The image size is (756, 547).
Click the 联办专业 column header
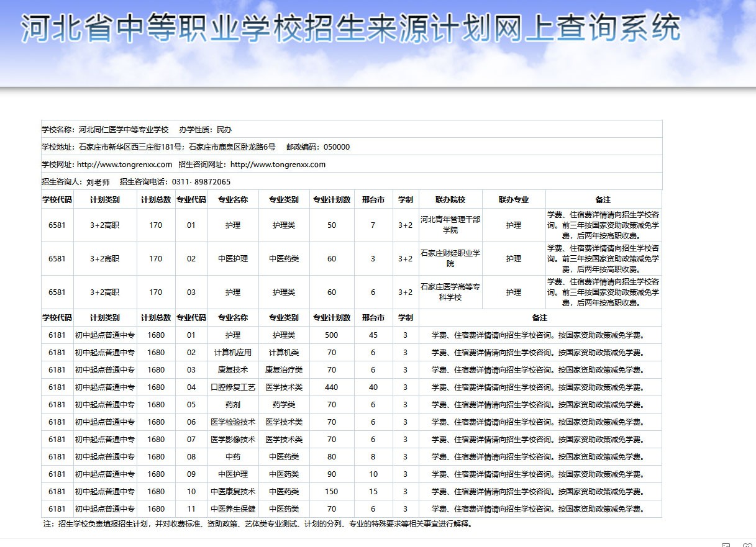(x=514, y=200)
